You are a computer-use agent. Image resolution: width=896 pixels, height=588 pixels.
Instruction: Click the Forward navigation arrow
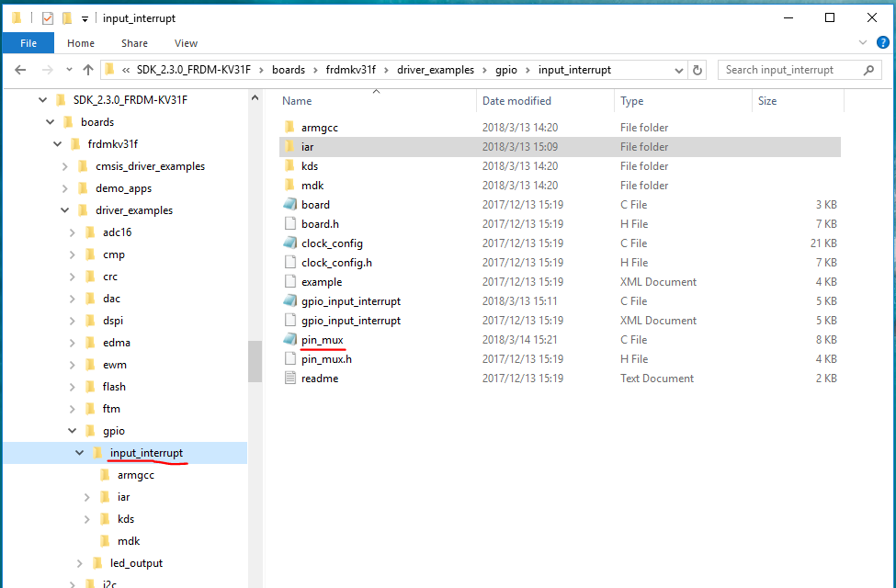coord(48,70)
